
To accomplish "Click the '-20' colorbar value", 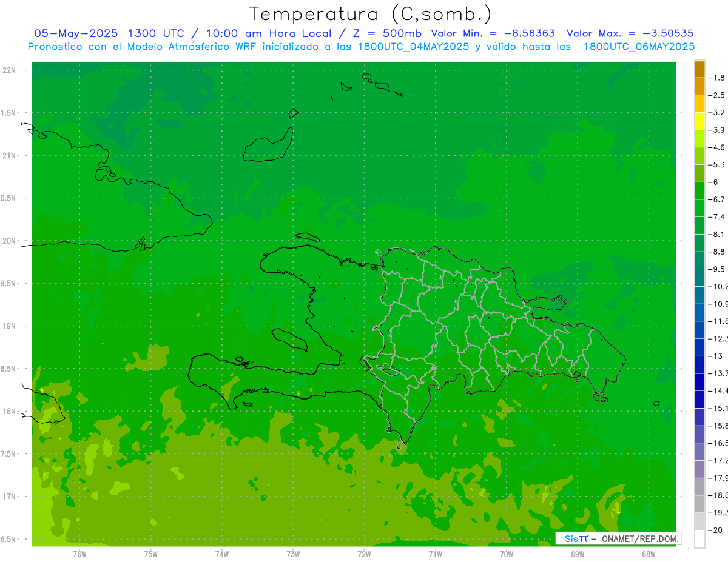I will (715, 530).
